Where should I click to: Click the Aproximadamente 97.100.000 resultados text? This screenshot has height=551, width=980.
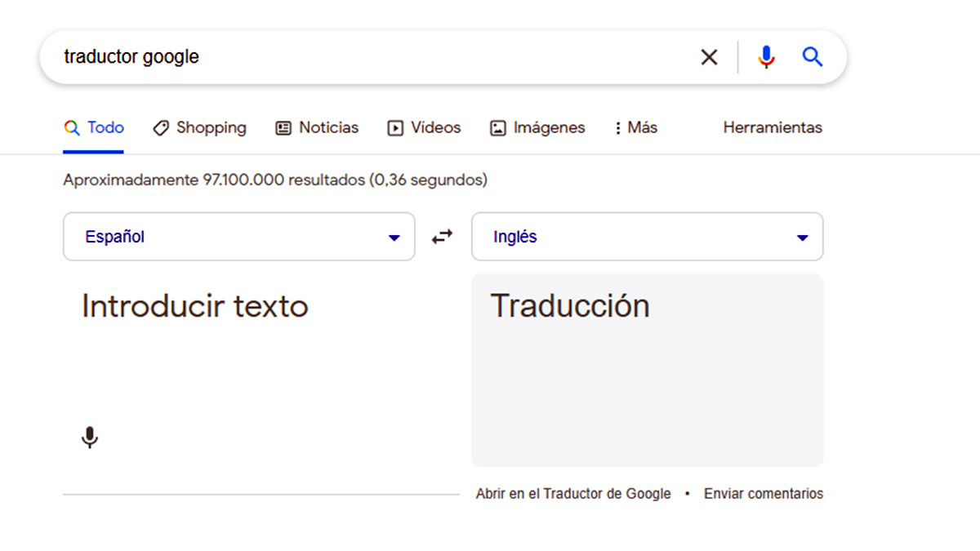(x=274, y=180)
